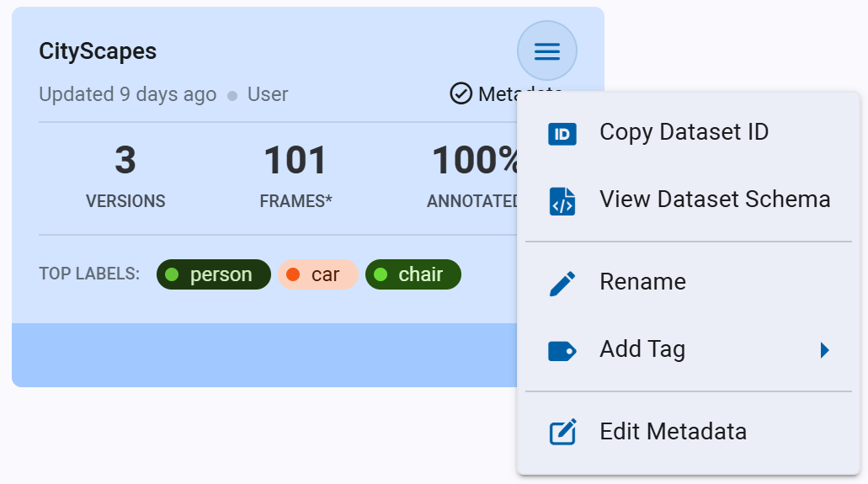Click the chair label chip
The image size is (868, 484).
coord(413,274)
